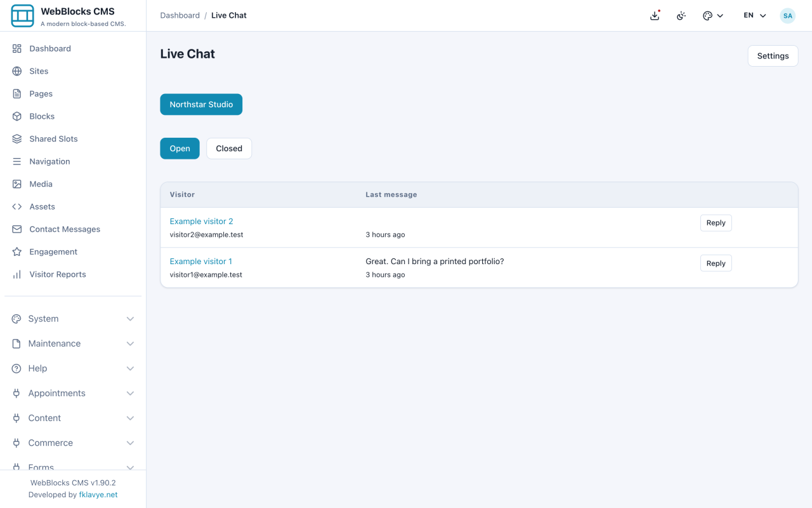Click WebBlocks CMS v1.90.2 version text
This screenshot has width=812, height=508.
click(73, 483)
